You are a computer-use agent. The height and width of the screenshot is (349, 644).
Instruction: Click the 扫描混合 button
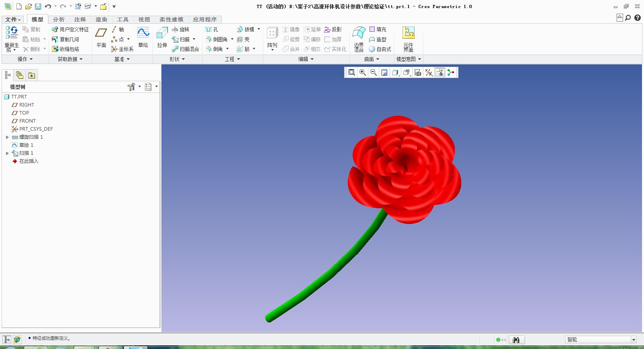pos(186,49)
